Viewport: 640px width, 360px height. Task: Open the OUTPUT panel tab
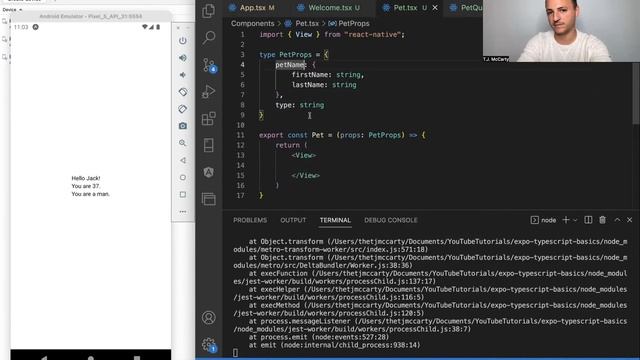pos(293,220)
